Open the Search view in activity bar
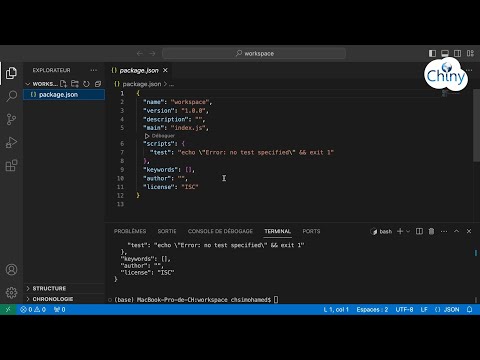Image resolution: width=480 pixels, height=360 pixels. (11, 96)
